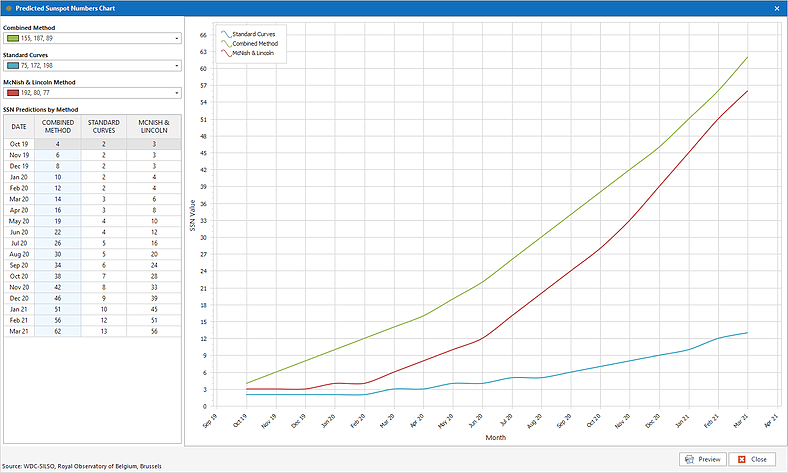Click McNish & Lincoln value 33 for Nov 20
The width and height of the screenshot is (788, 473).
pos(154,288)
